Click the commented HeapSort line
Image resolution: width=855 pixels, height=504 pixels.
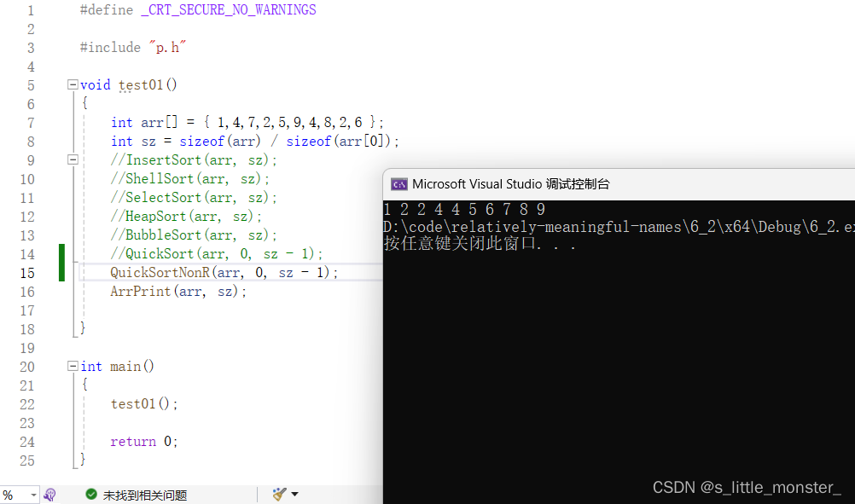coord(186,217)
